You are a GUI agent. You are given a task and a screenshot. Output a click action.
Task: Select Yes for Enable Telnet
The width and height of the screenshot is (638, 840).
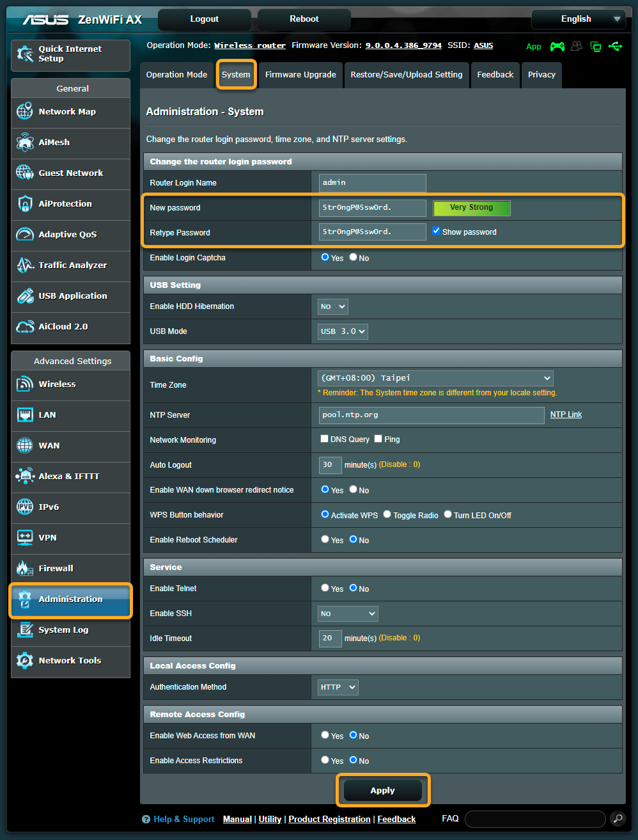click(x=325, y=588)
